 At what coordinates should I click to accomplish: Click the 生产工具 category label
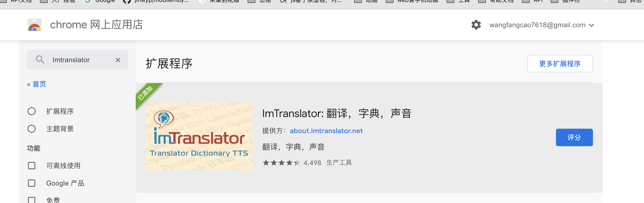click(x=339, y=162)
